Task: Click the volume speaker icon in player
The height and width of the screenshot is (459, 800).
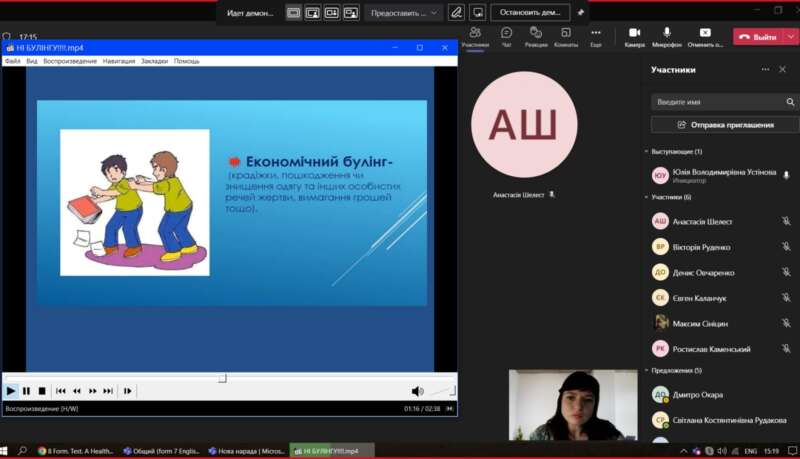Action: (x=417, y=391)
